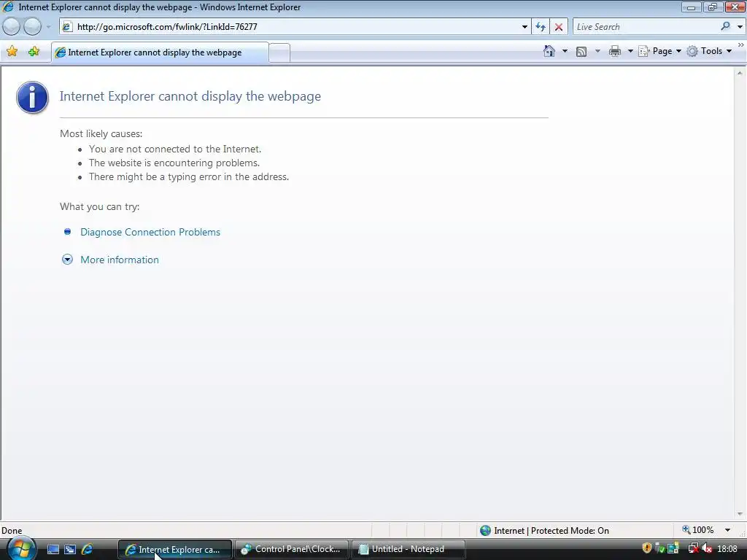Click the page icon in the address bar
The width and height of the screenshot is (747, 560).
(x=67, y=27)
